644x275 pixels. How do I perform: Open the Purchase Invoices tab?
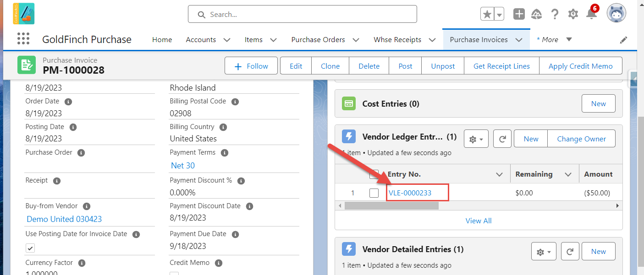[479, 40]
